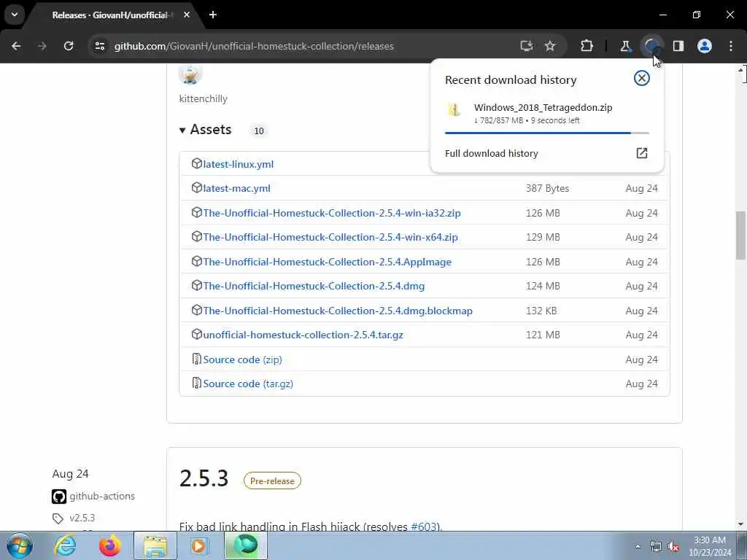Screen dimensions: 747x560
Task: Open the Extensions puzzle icon
Action: point(587,46)
